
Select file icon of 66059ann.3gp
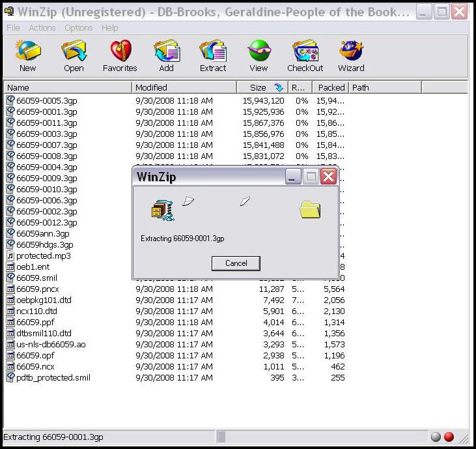coord(10,233)
